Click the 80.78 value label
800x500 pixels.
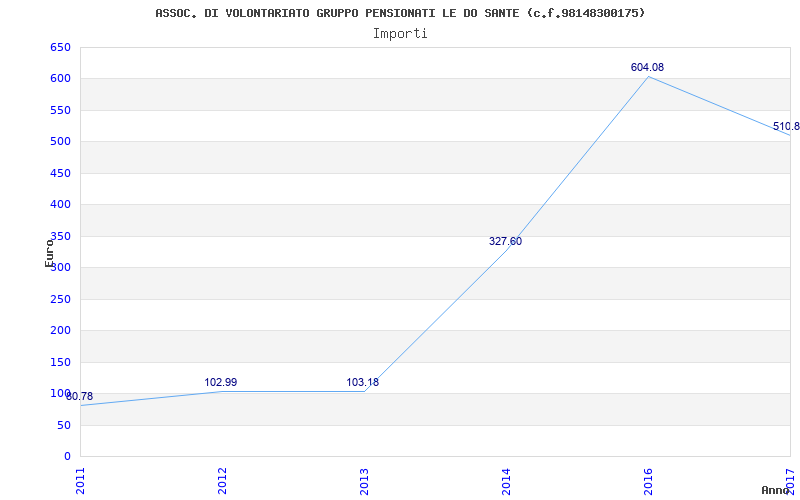(x=80, y=396)
